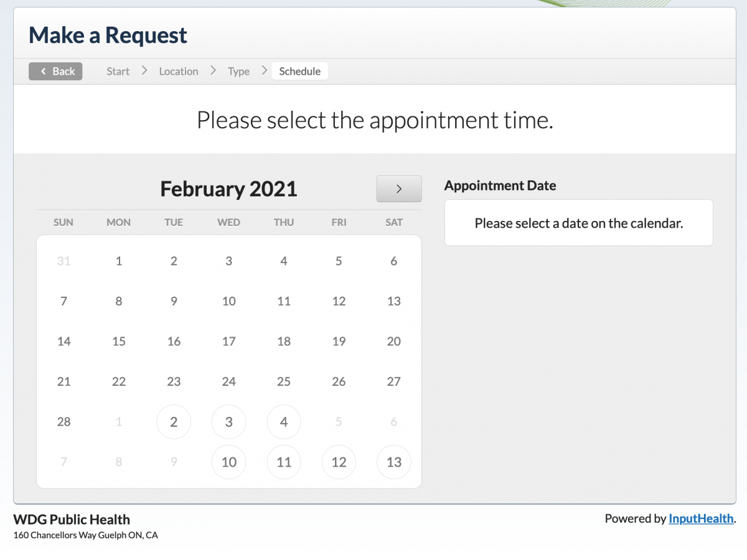The image size is (747, 560).
Task: Choose the available date 11
Action: coord(283,462)
